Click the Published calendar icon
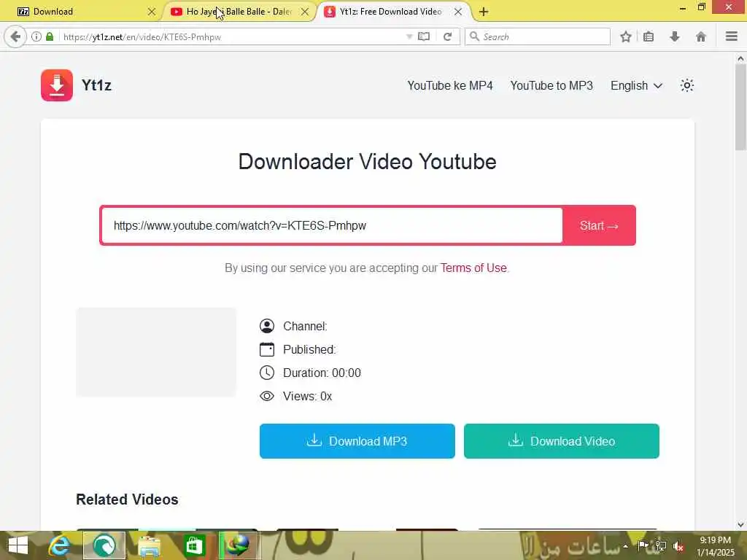Image resolution: width=747 pixels, height=560 pixels. (267, 349)
